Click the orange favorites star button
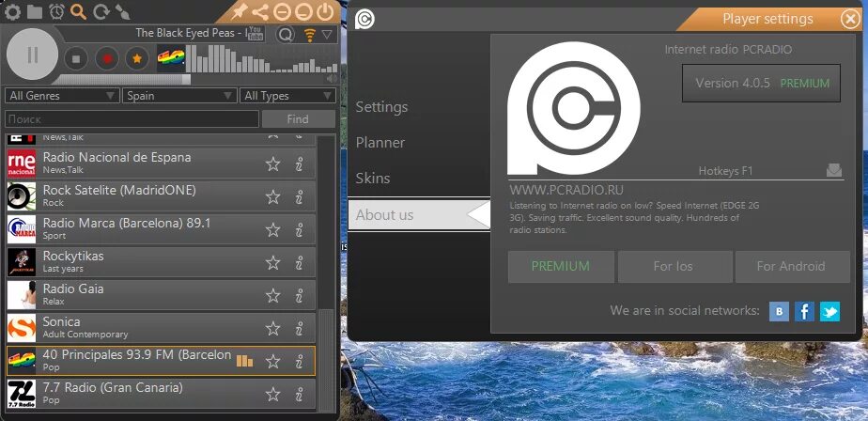This screenshot has width=868, height=421. tap(137, 58)
